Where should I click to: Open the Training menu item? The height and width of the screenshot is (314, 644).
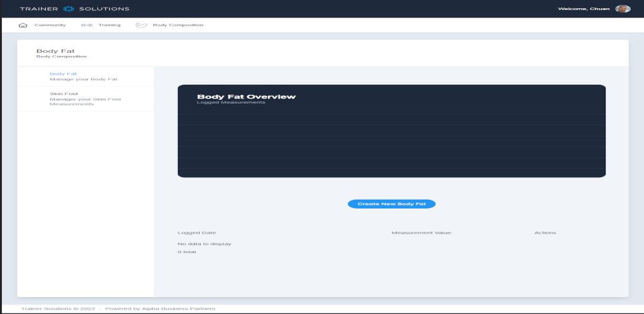(x=109, y=25)
